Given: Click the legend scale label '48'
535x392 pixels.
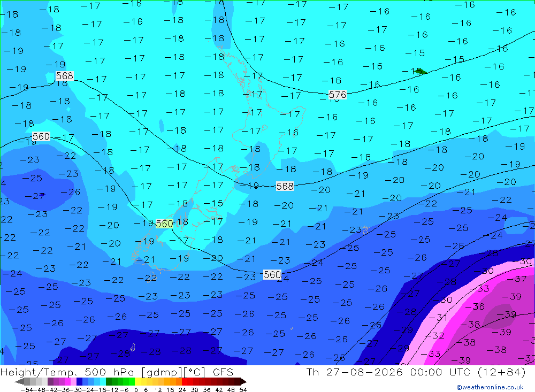Looking at the screenshot, I should click(231, 390).
